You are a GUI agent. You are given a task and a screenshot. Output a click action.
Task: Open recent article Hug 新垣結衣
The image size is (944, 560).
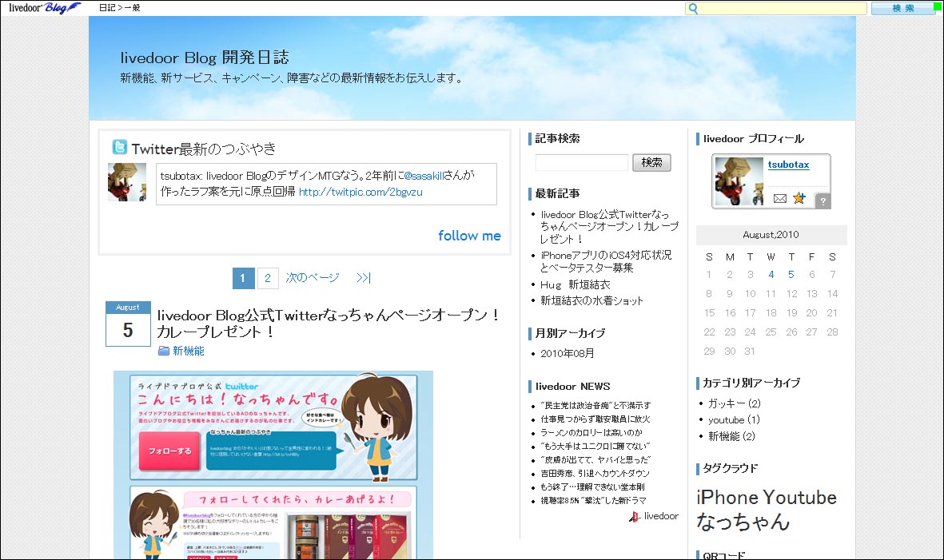pyautogui.click(x=575, y=284)
